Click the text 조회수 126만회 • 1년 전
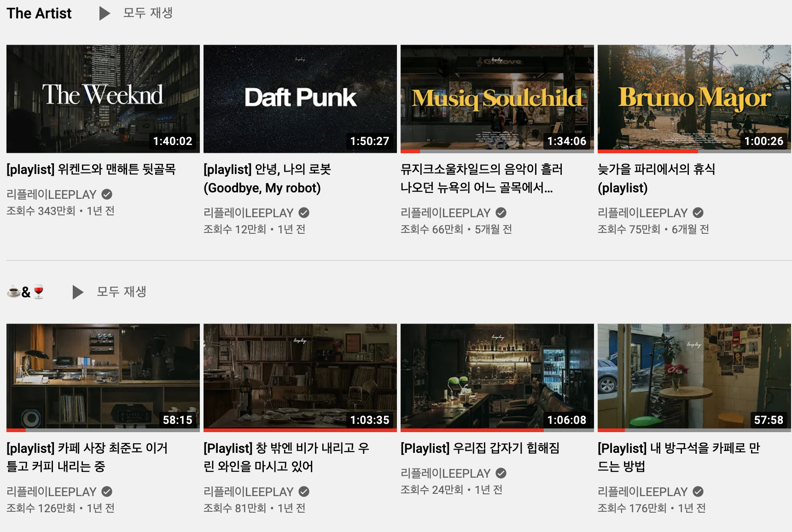The height and width of the screenshot is (532, 792). click(x=60, y=508)
